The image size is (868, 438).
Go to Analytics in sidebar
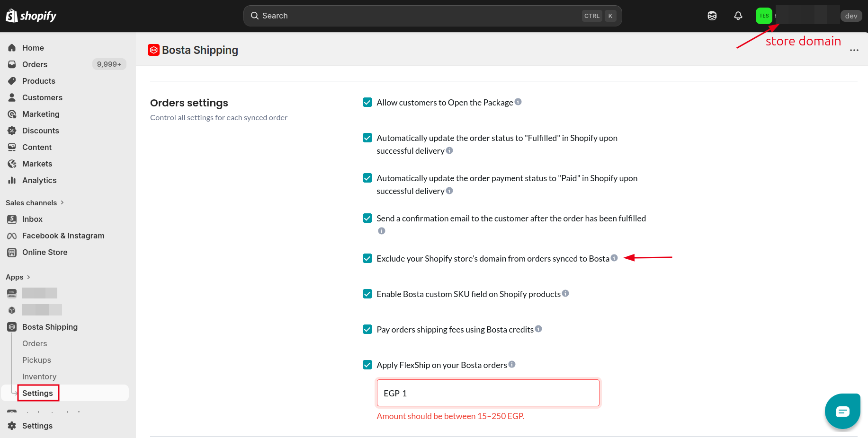(39, 180)
